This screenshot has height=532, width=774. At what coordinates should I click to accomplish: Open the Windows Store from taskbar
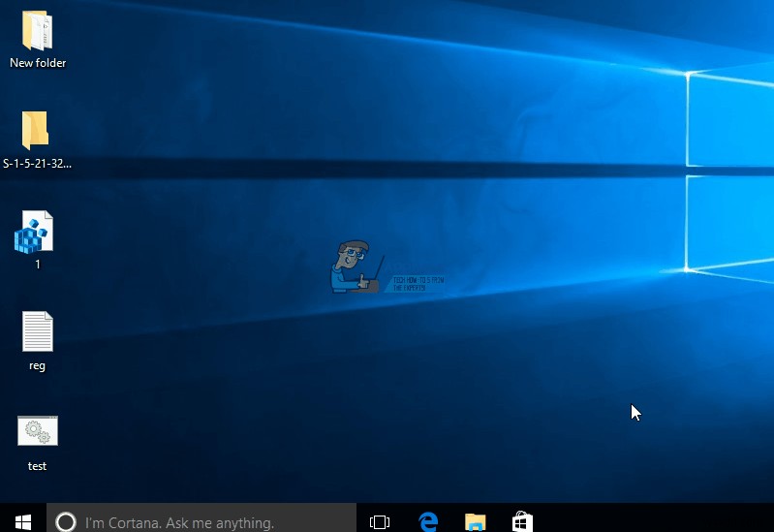pyautogui.click(x=522, y=521)
